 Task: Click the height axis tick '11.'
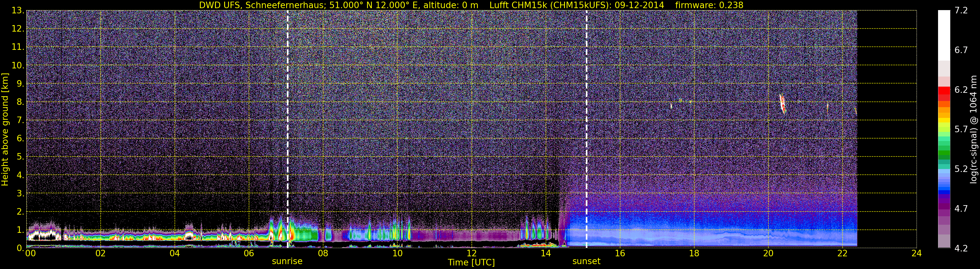(x=18, y=47)
